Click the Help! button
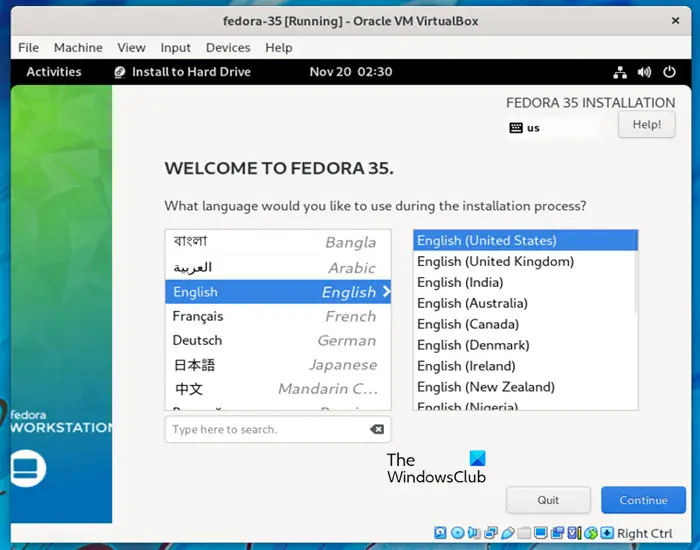Screen dimensions: 700x550 click(646, 125)
